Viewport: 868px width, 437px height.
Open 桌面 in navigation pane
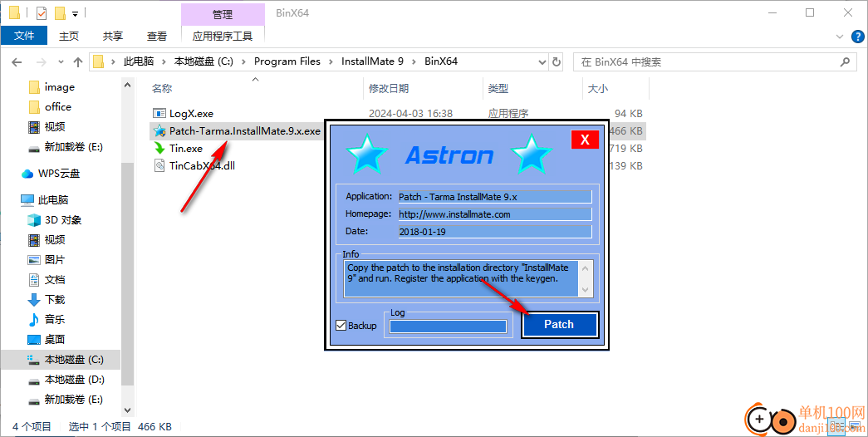coord(54,340)
